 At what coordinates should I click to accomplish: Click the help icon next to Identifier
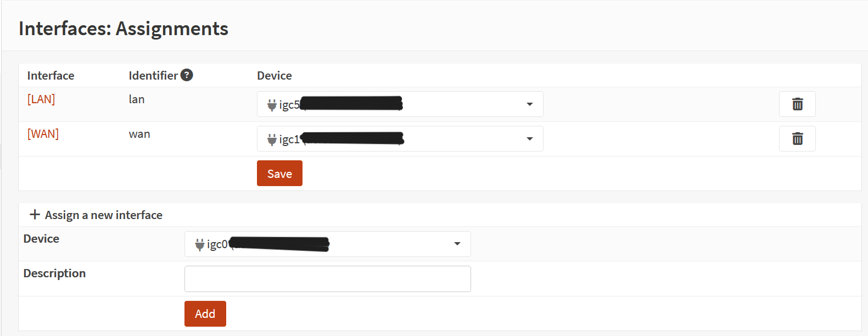coord(187,75)
